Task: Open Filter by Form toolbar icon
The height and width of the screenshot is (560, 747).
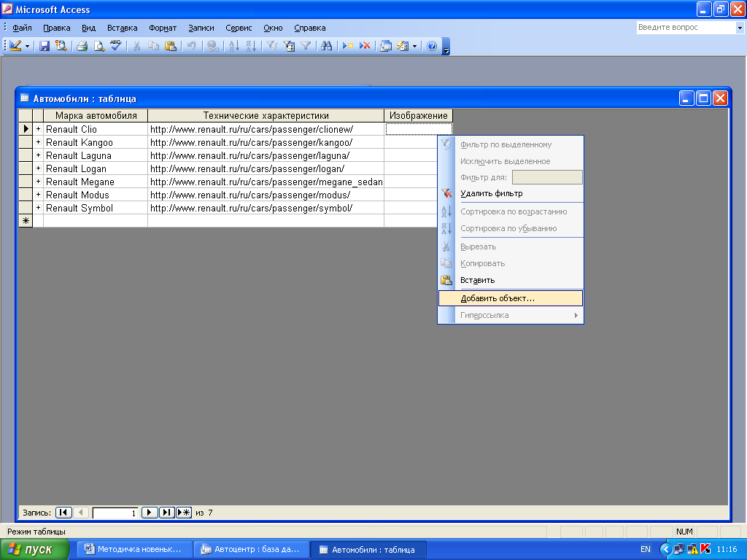Action: coord(289,46)
